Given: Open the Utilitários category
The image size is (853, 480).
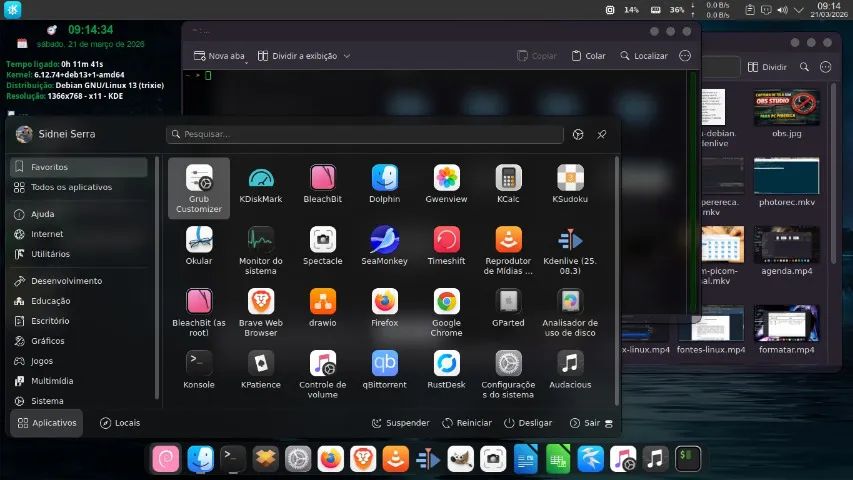Looking at the screenshot, I should pyautogui.click(x=79, y=254).
